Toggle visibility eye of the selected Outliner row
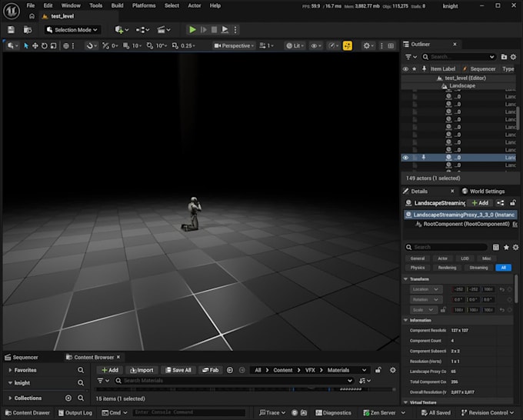The width and height of the screenshot is (523, 420). click(x=405, y=158)
